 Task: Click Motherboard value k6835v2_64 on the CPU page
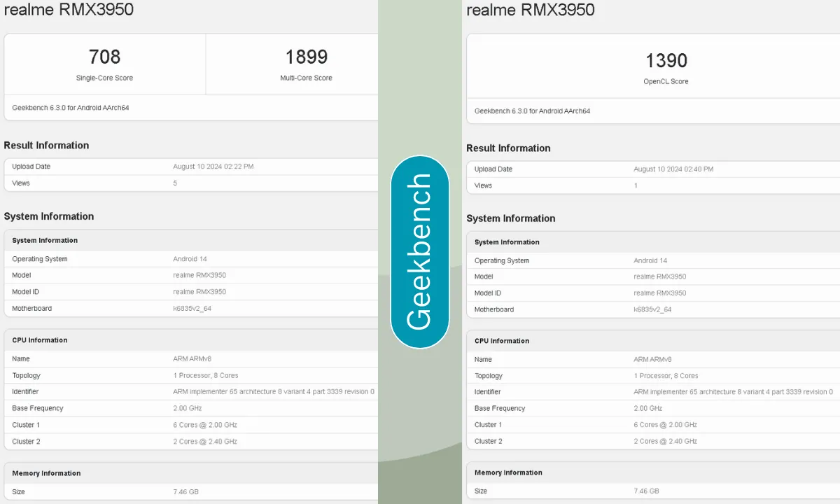tap(192, 309)
